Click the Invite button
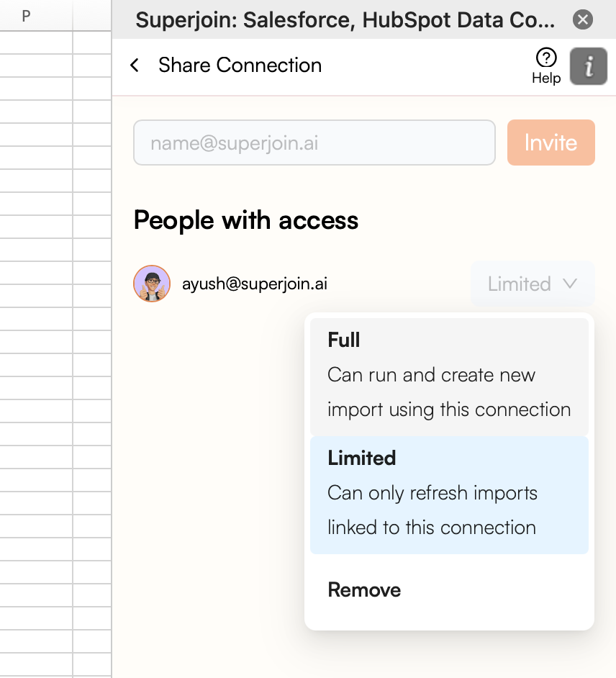 click(551, 143)
